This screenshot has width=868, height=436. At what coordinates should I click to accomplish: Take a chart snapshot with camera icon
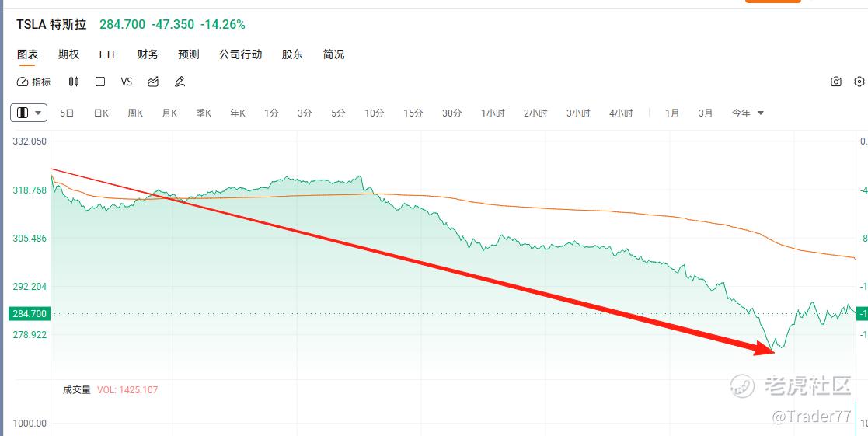836,82
